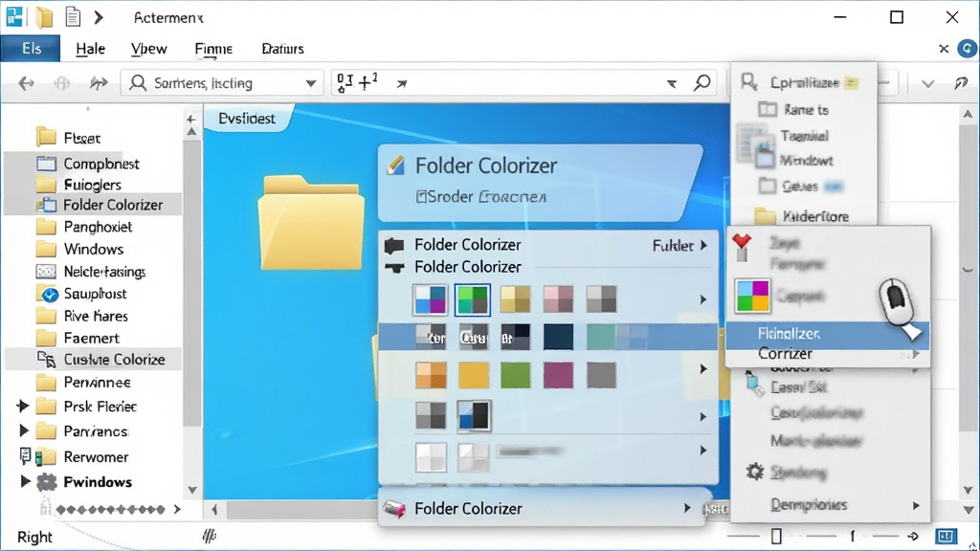The width and height of the screenshot is (980, 551).
Task: Click the pencil icon beside Folder Colorizer title
Action: (x=396, y=165)
